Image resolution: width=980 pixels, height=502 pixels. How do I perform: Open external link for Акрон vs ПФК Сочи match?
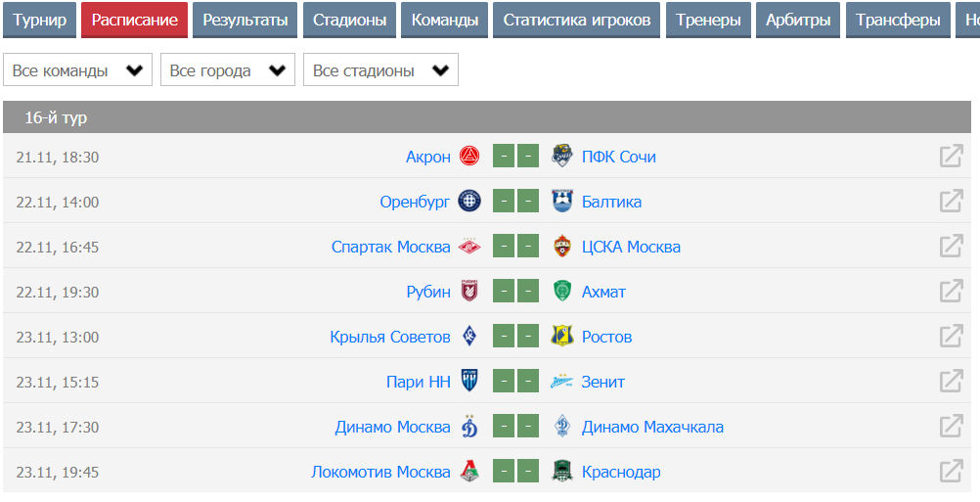[x=951, y=157]
